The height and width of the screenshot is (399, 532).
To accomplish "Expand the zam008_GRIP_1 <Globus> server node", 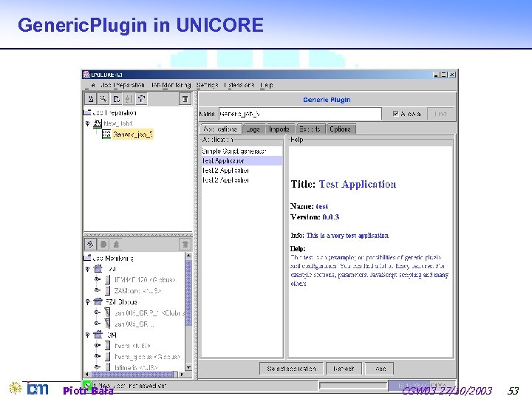I will pos(98,313).
